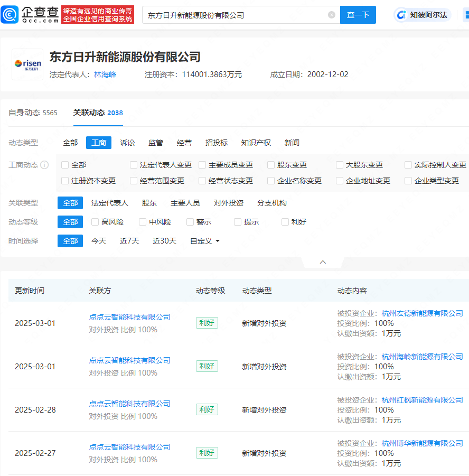Viewport: 469px width, 476px height.
Task: Click the info icon beside 工商动态
Action: point(44,165)
